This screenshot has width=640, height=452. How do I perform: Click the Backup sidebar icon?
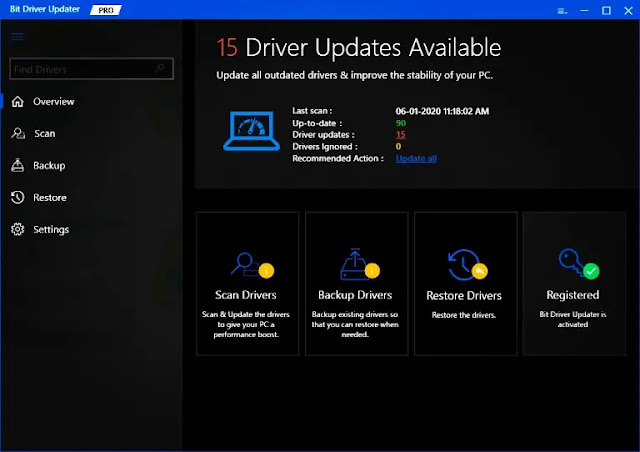17,165
